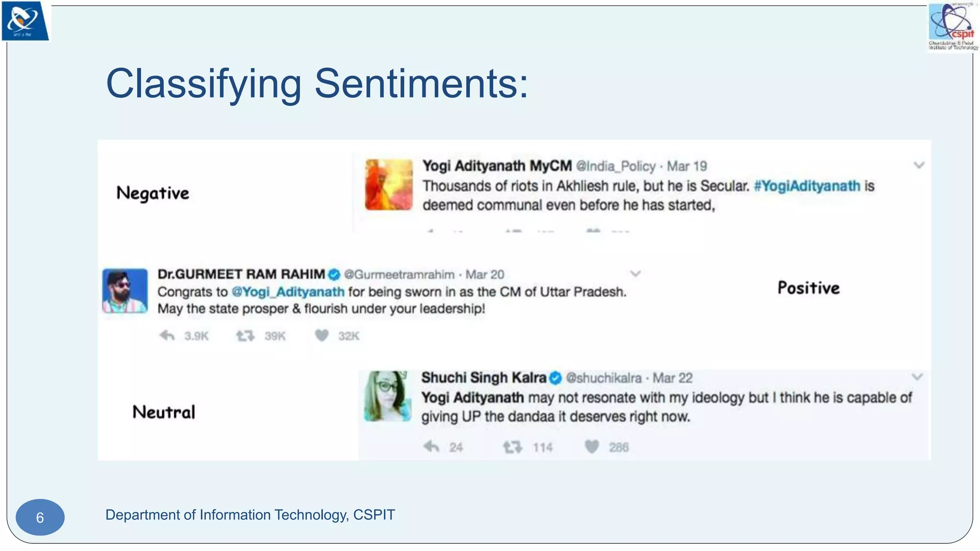
Task: Expand chevron menu on Gurmeet Ram Rahim tweet
Action: [x=635, y=274]
